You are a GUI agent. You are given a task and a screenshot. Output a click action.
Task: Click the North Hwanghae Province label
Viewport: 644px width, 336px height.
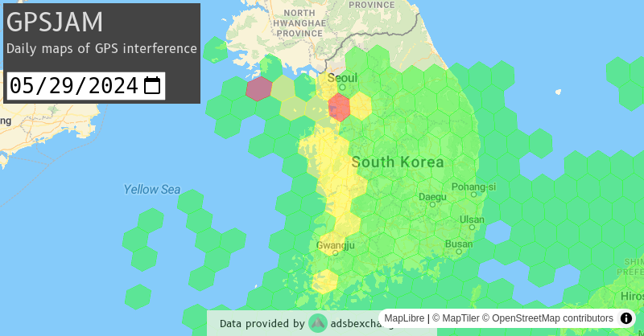(299, 23)
